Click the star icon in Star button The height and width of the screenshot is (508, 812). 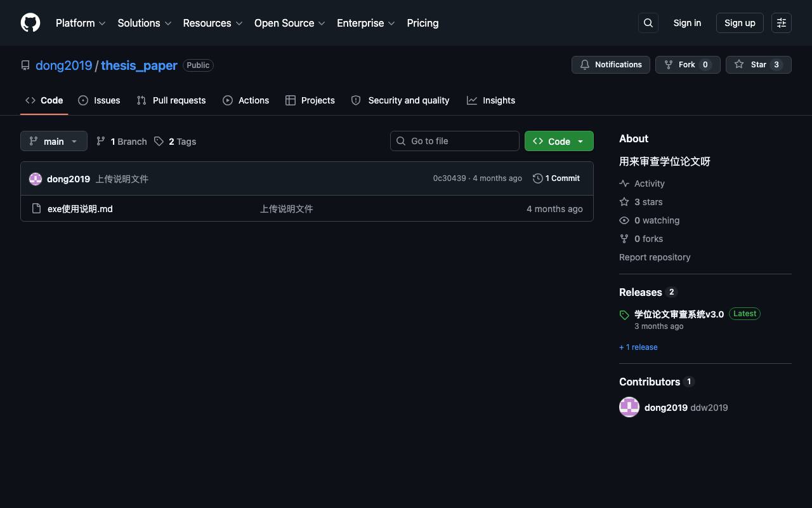click(739, 65)
